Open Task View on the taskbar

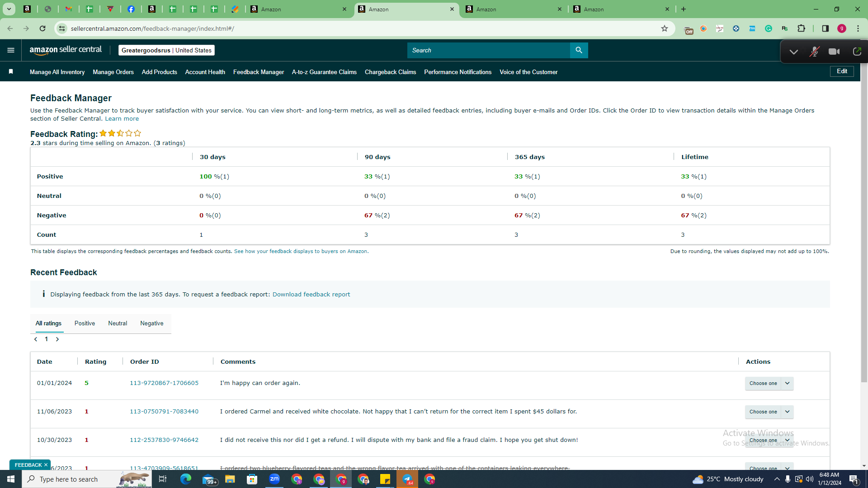(x=163, y=479)
